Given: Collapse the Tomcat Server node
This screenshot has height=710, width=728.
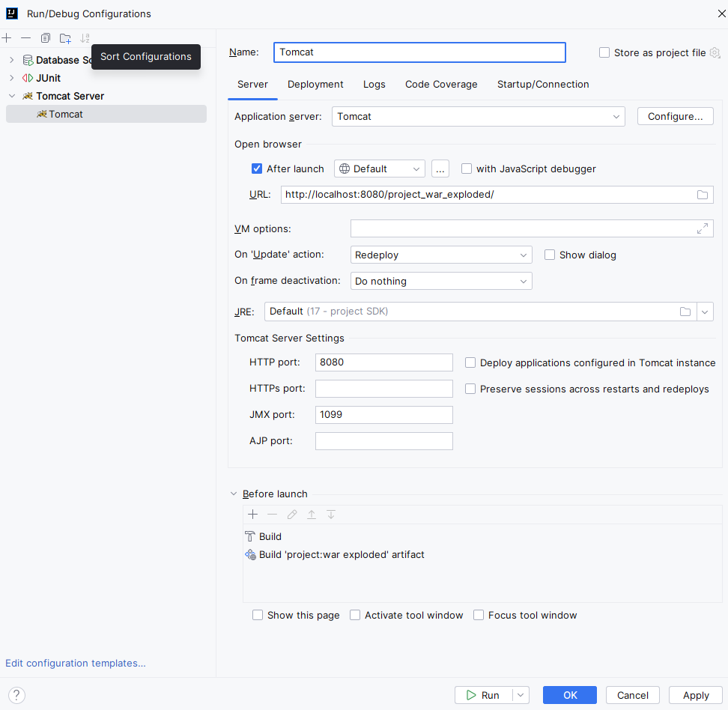Looking at the screenshot, I should point(12,96).
